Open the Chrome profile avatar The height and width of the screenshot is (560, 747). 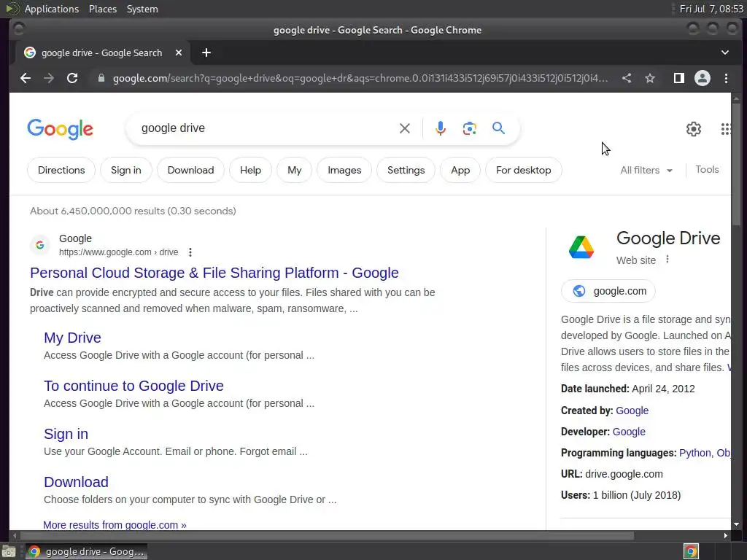(703, 78)
